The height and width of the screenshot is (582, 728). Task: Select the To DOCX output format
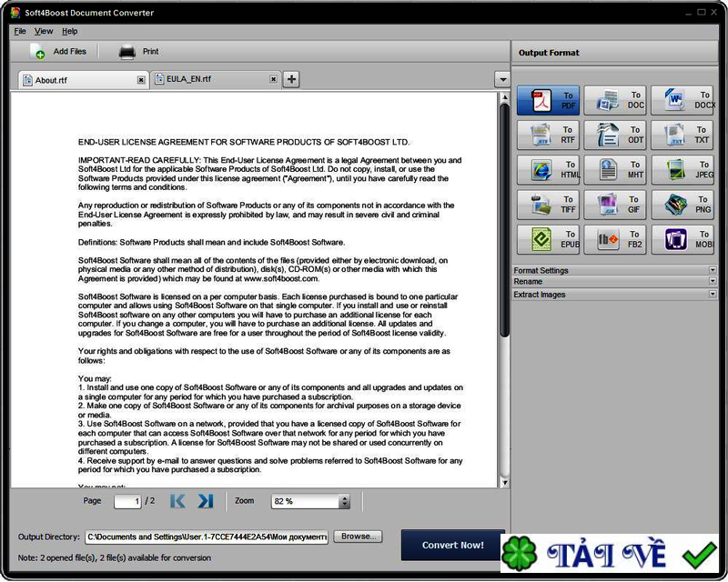[683, 100]
